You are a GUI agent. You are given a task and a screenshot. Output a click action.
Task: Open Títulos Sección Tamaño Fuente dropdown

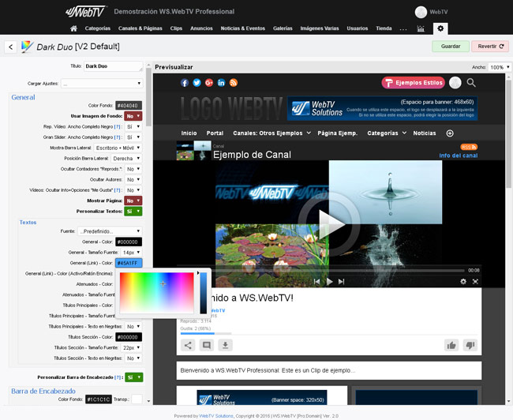(131, 347)
